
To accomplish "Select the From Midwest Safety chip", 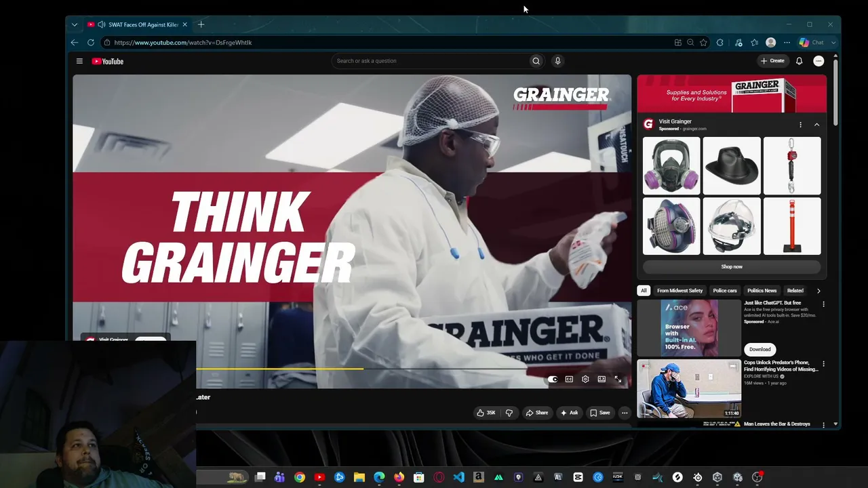I will [679, 291].
